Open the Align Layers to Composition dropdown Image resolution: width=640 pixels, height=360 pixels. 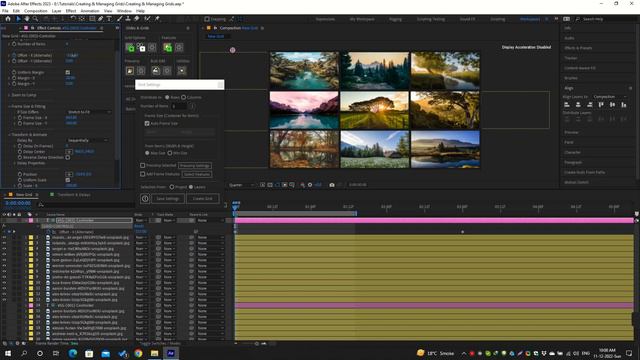tap(609, 97)
